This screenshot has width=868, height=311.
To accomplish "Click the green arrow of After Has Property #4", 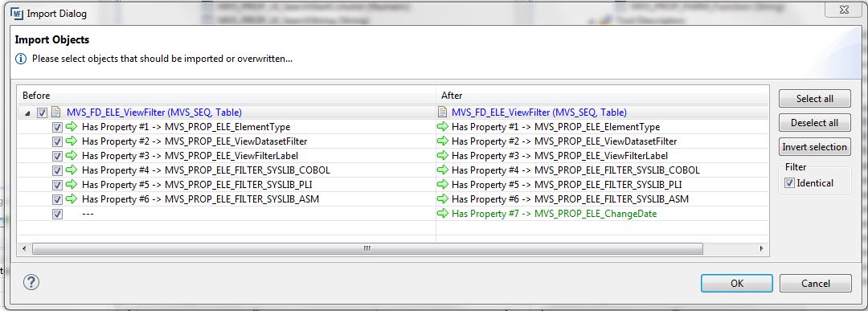I will [443, 170].
